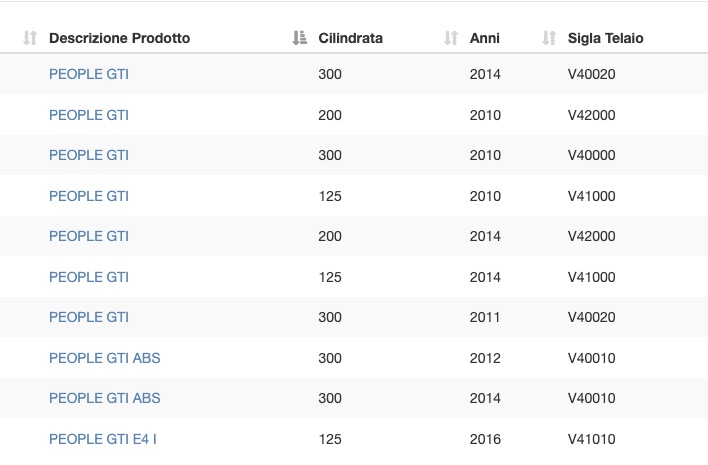Open PEOPLE GTI ABS from 2014
This screenshot has height=465, width=708.
pyautogui.click(x=104, y=398)
